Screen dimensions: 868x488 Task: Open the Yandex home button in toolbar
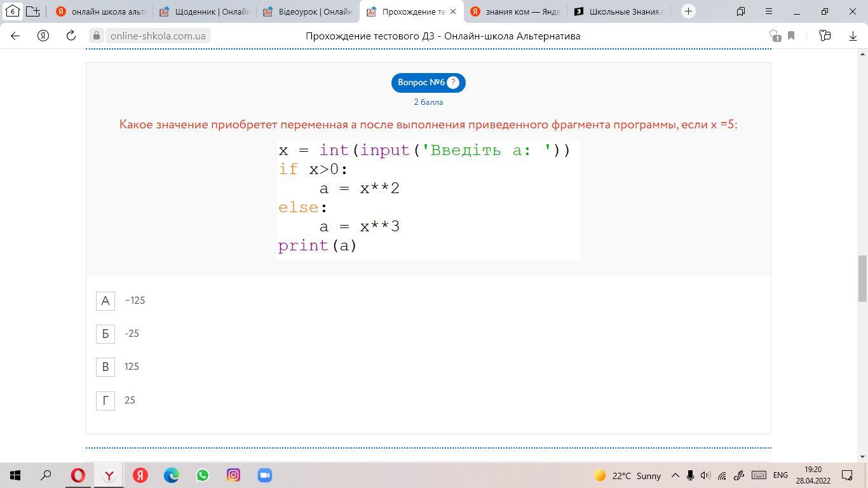(x=43, y=36)
